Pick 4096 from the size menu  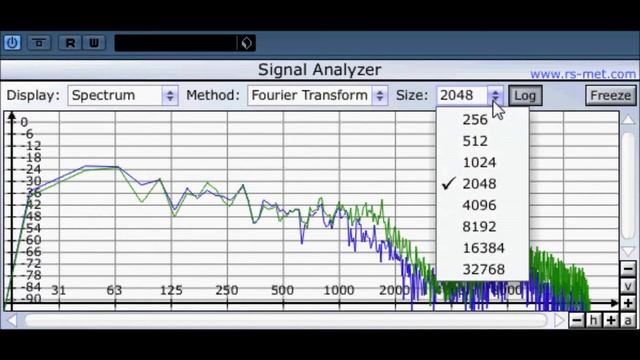482,205
